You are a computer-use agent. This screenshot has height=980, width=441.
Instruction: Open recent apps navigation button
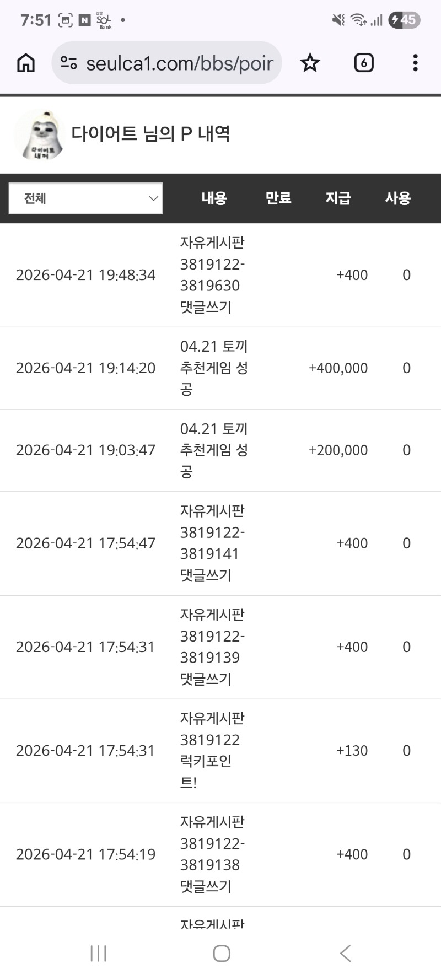(x=98, y=953)
